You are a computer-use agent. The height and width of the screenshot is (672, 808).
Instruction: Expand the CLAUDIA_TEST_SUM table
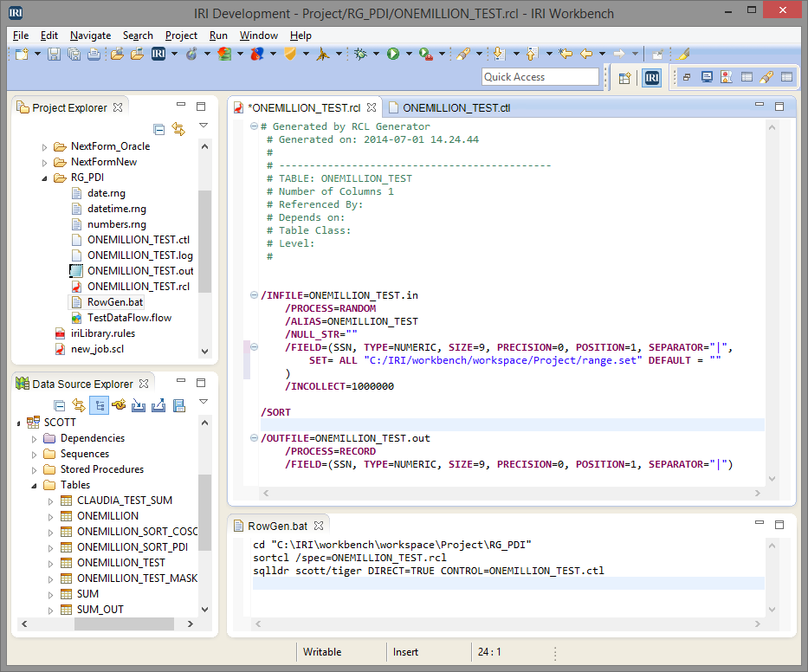coord(50,501)
